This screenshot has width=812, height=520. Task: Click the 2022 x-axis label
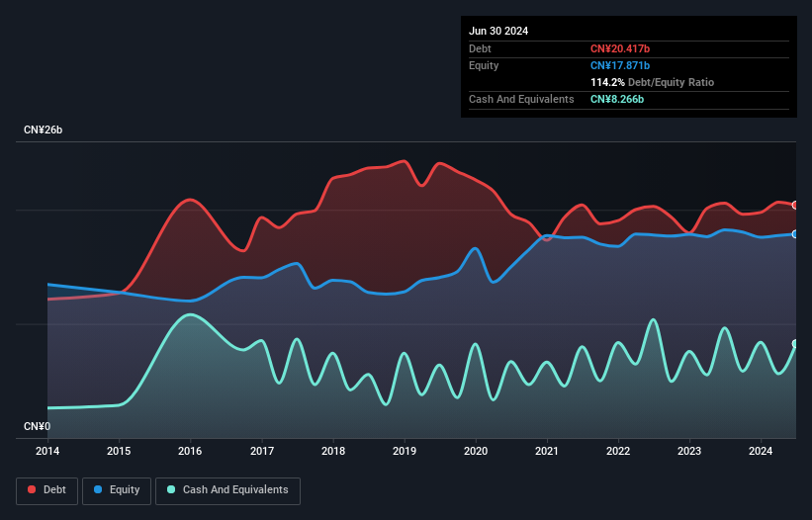coord(618,451)
